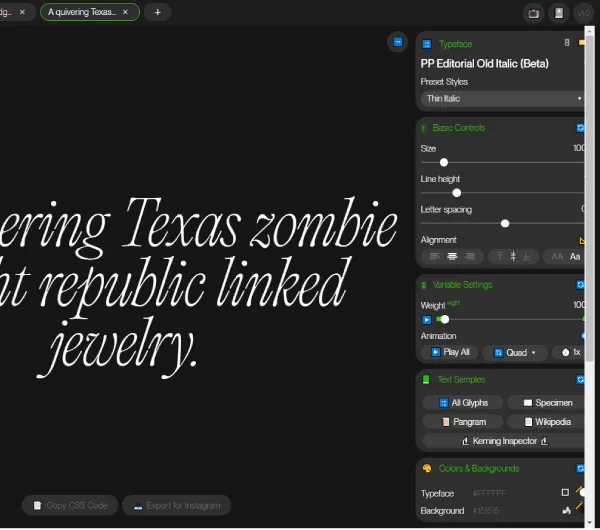Play the Weight axis animation
The width and height of the screenshot is (600, 530).
coord(427,320)
